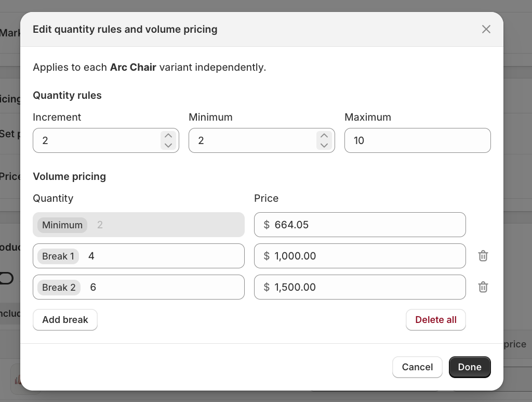Cancel the quantity rules edits
Screen dimensions: 532x402
(x=417, y=367)
